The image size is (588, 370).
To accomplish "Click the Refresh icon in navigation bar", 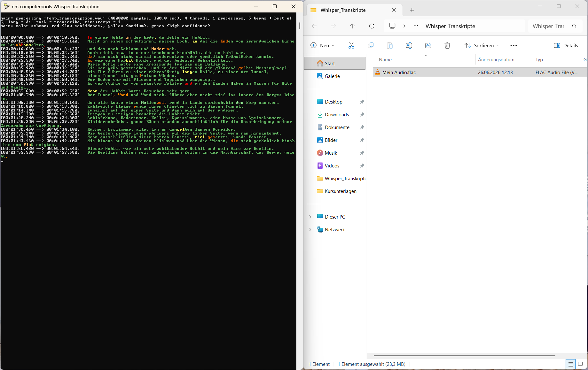I will [372, 26].
